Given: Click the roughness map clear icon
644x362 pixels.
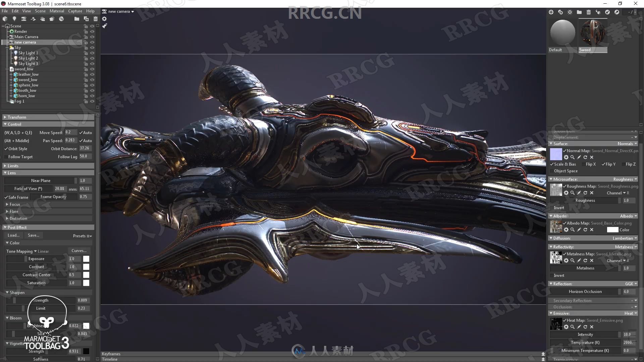Looking at the screenshot, I should point(592,193).
